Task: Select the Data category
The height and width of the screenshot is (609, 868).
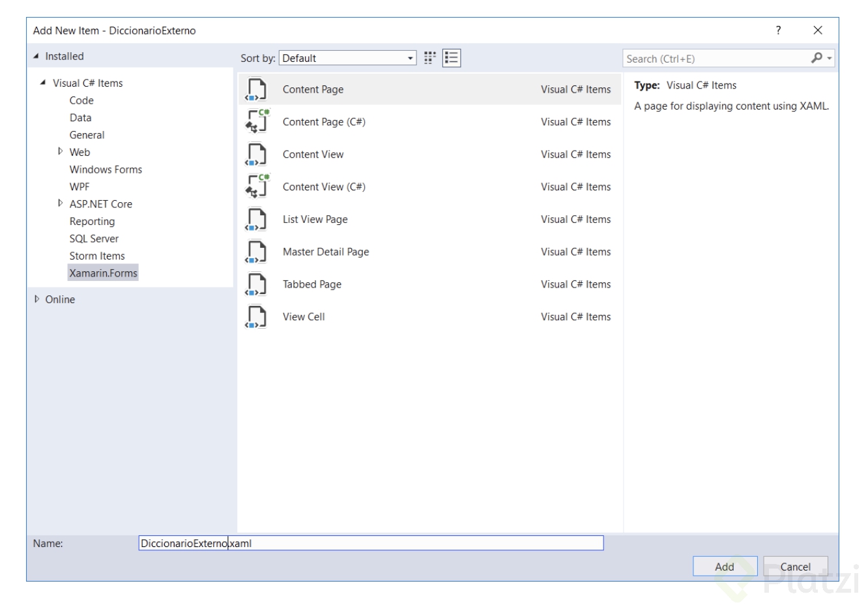Action: (80, 117)
